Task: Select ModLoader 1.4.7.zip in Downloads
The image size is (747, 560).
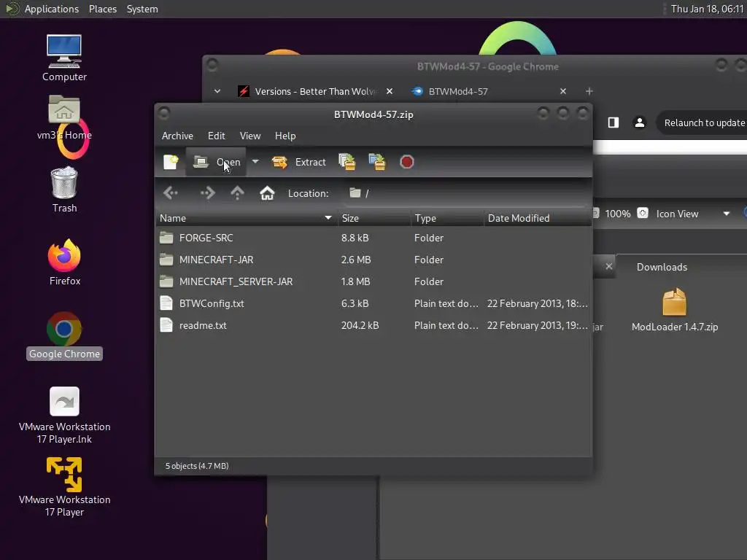Action: (x=675, y=310)
